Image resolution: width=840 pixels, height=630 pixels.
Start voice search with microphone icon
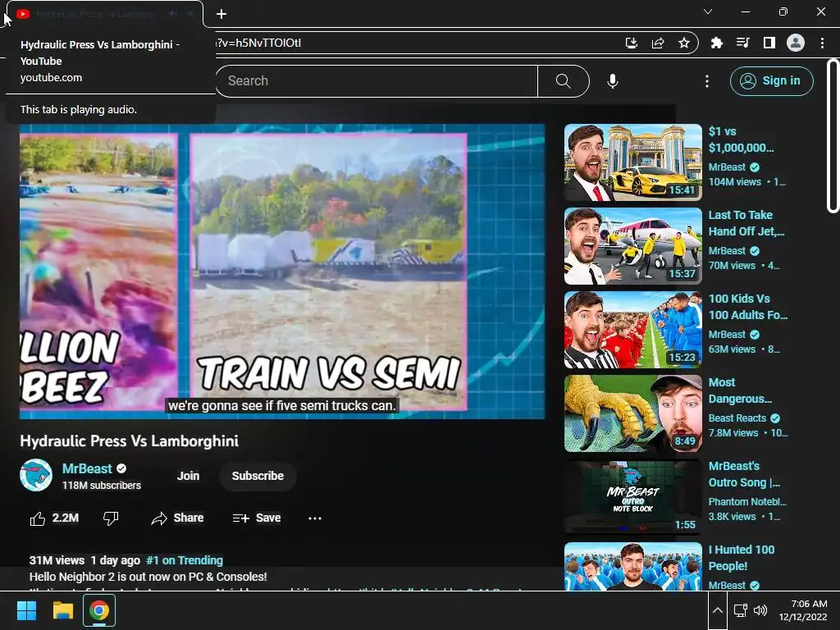click(613, 81)
